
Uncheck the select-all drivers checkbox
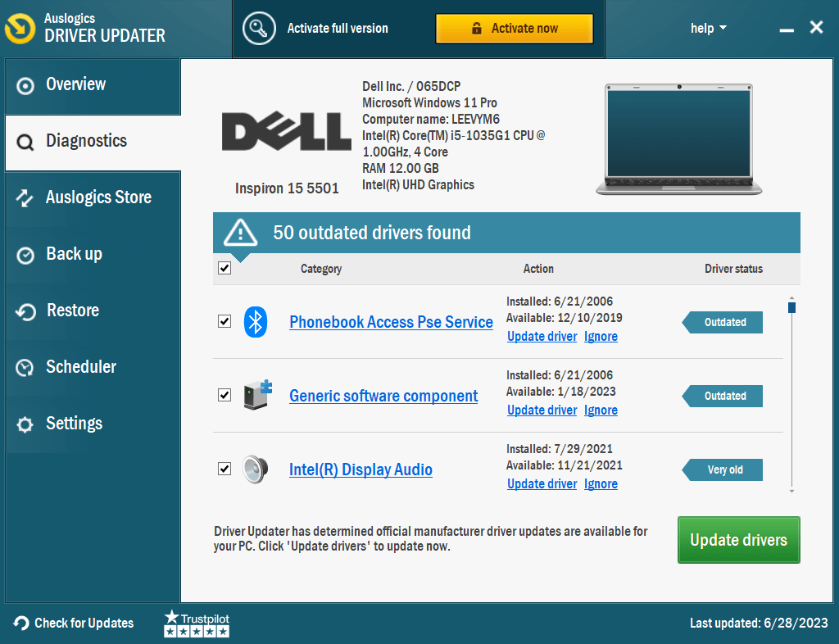click(224, 268)
